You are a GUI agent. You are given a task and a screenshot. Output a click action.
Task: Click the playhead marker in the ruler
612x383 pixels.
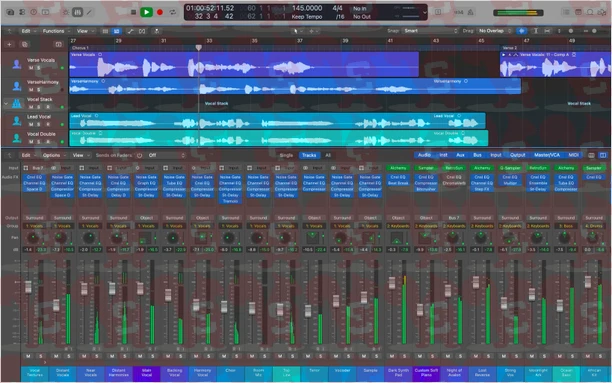[x=198, y=47]
